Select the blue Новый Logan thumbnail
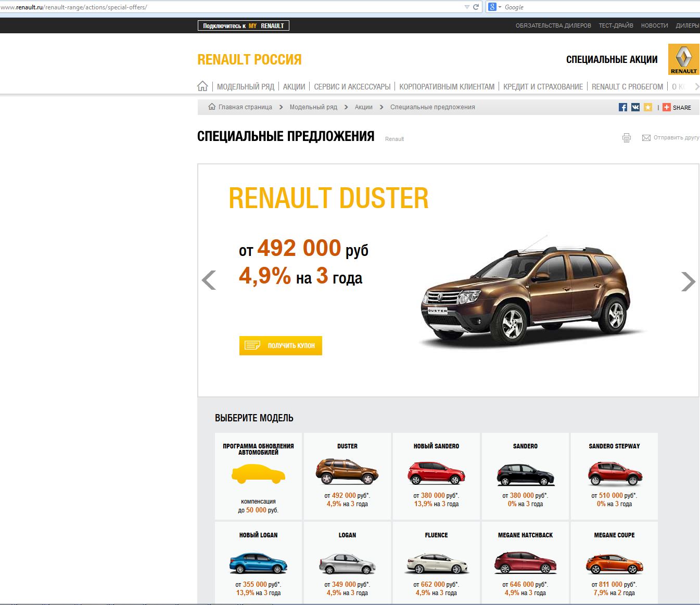The height and width of the screenshot is (605, 700). [258, 563]
